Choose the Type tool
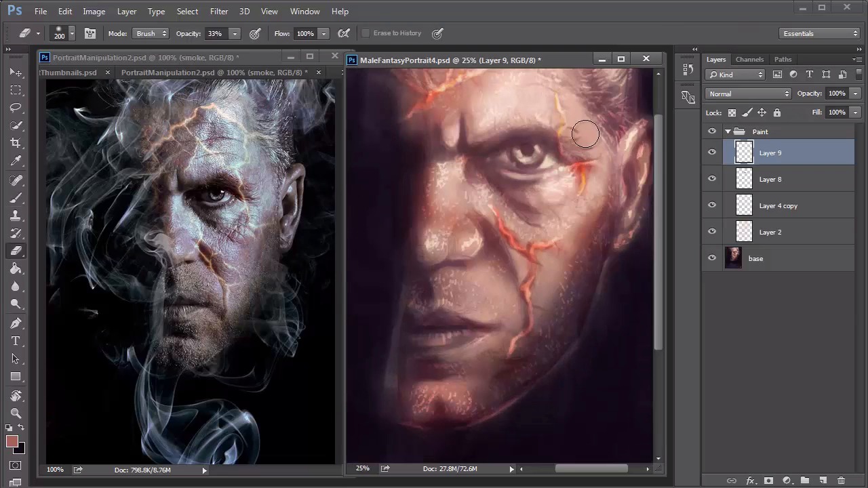This screenshot has width=868, height=488. 16,341
